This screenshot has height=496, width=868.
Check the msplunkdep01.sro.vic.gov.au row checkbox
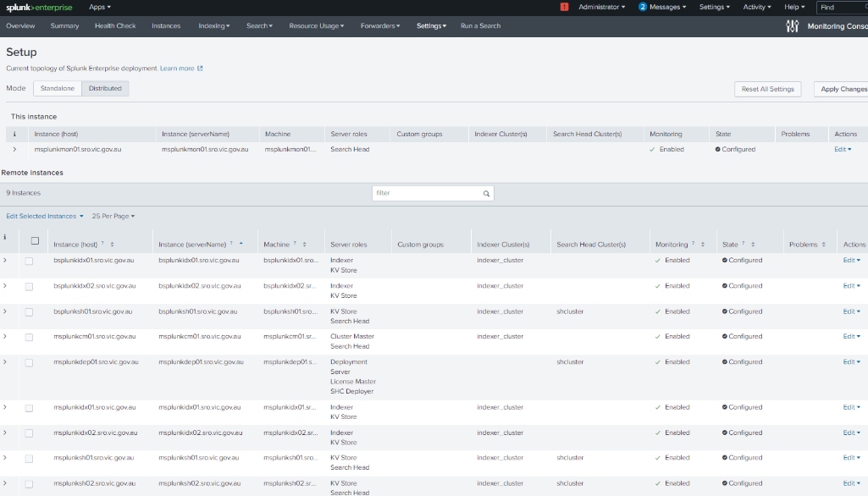[x=29, y=362]
